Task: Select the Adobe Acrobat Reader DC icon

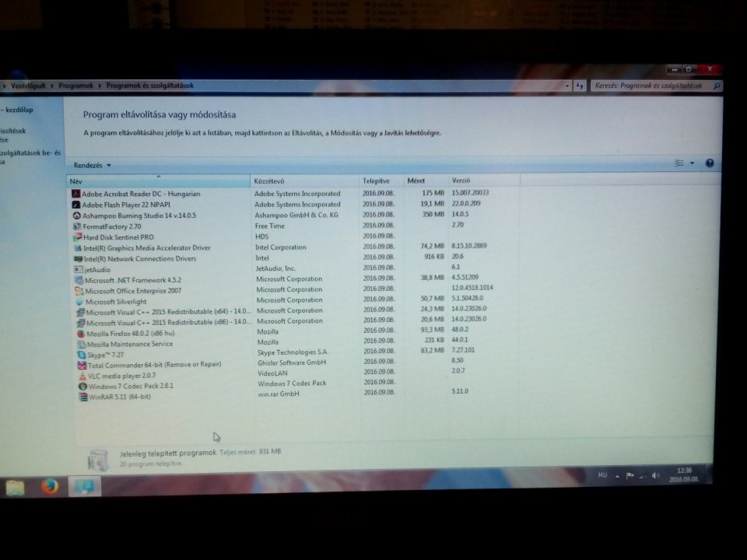Action: 75,194
